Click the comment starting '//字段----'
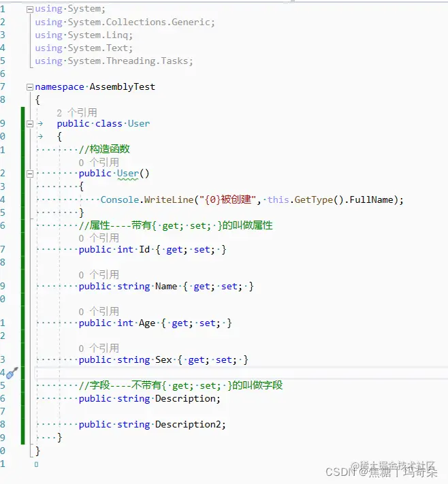Viewport: 448px width, 484px height. tap(180, 385)
